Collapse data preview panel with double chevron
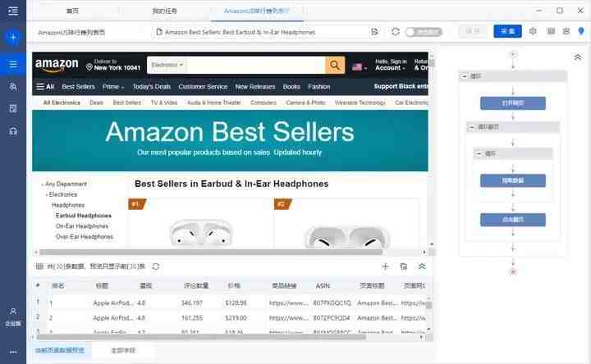Viewport: 591px width, 364px height. [x=422, y=266]
